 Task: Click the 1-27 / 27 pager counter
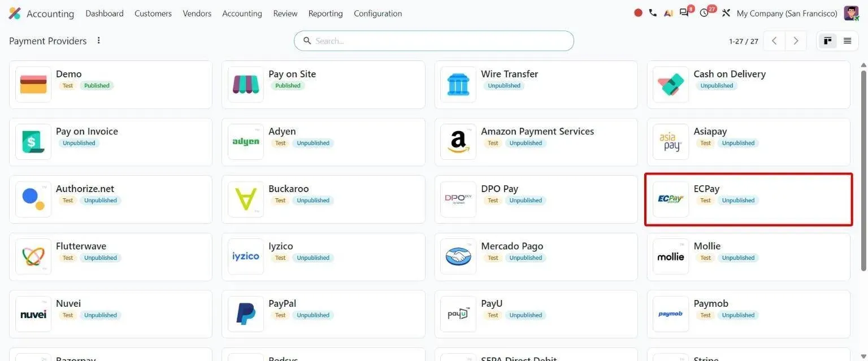click(x=744, y=41)
